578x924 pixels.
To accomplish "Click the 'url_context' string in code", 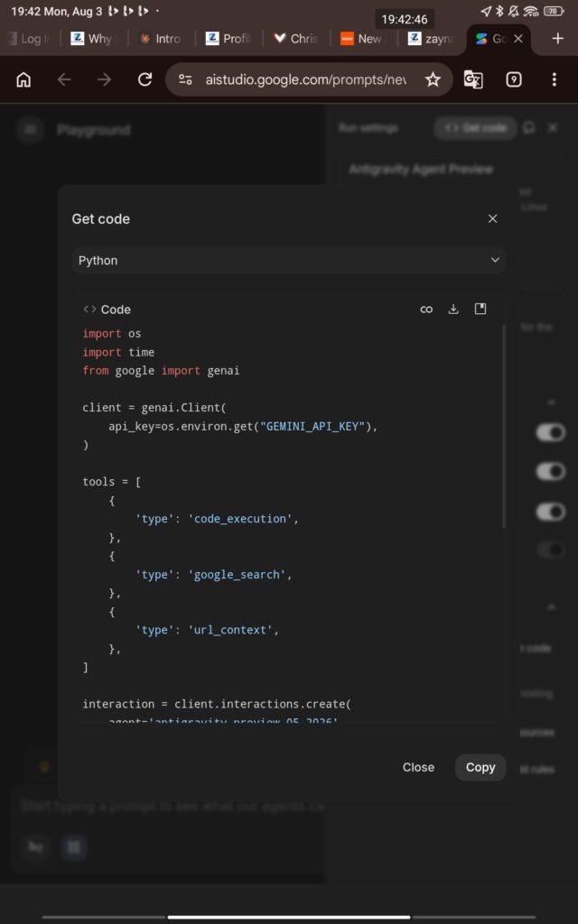I will (x=230, y=630).
